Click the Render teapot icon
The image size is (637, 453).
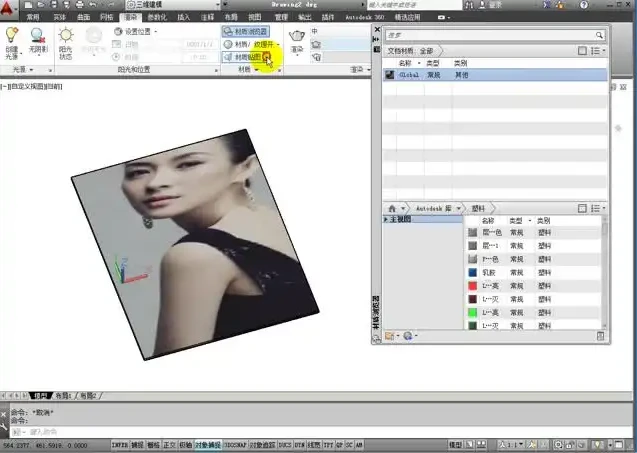[297, 37]
